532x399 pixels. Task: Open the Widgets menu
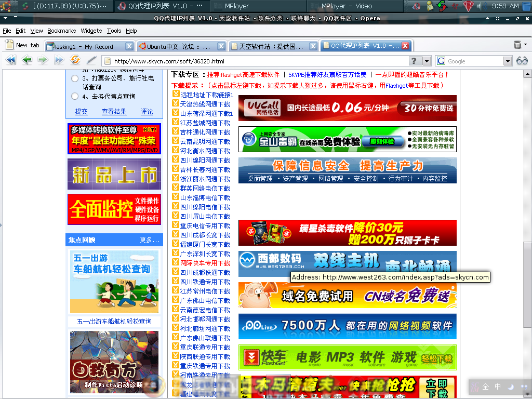91,31
